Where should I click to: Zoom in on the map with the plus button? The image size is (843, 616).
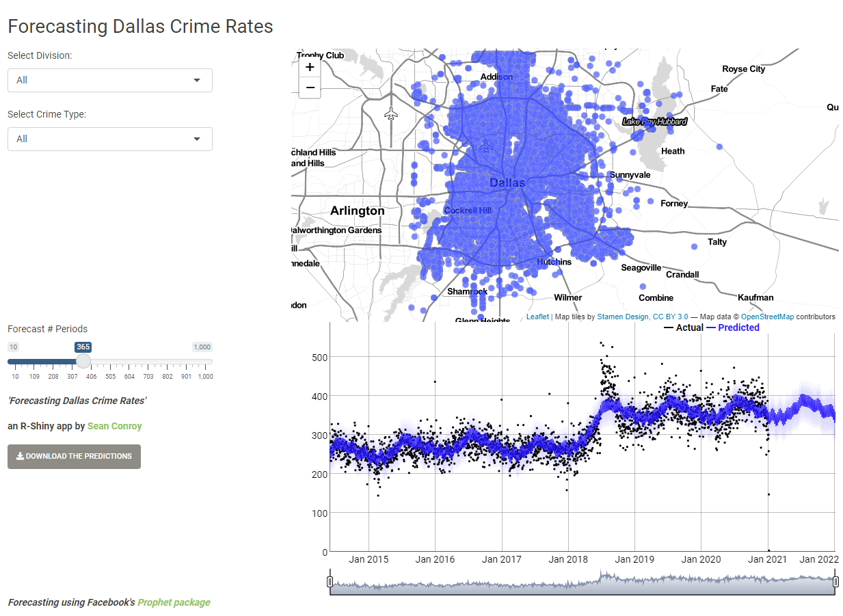pos(310,67)
